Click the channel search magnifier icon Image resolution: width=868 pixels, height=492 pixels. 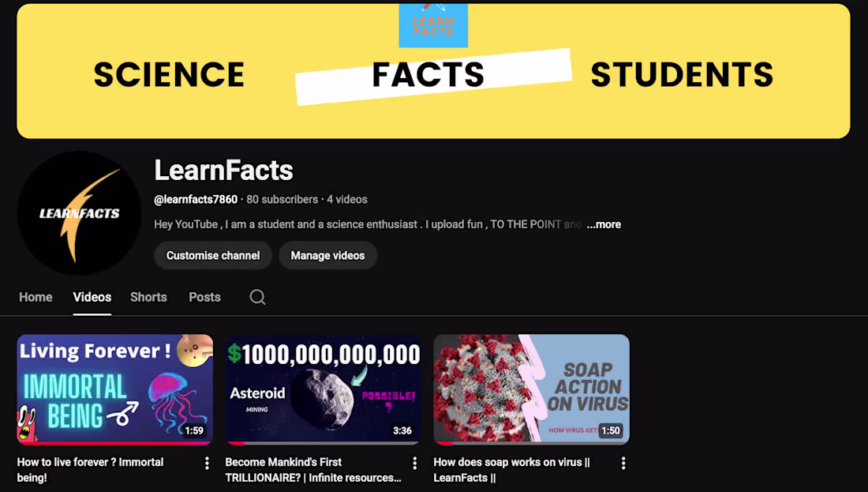257,297
